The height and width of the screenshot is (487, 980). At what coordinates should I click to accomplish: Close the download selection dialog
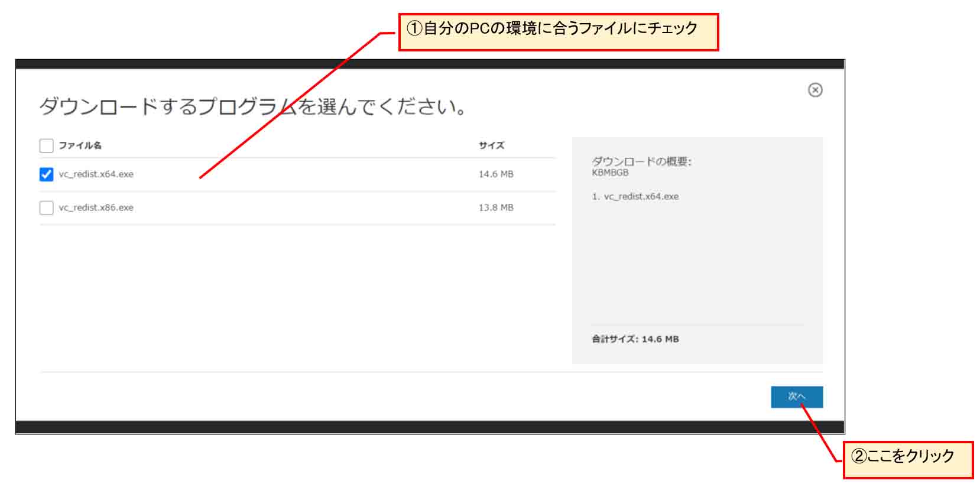click(814, 90)
